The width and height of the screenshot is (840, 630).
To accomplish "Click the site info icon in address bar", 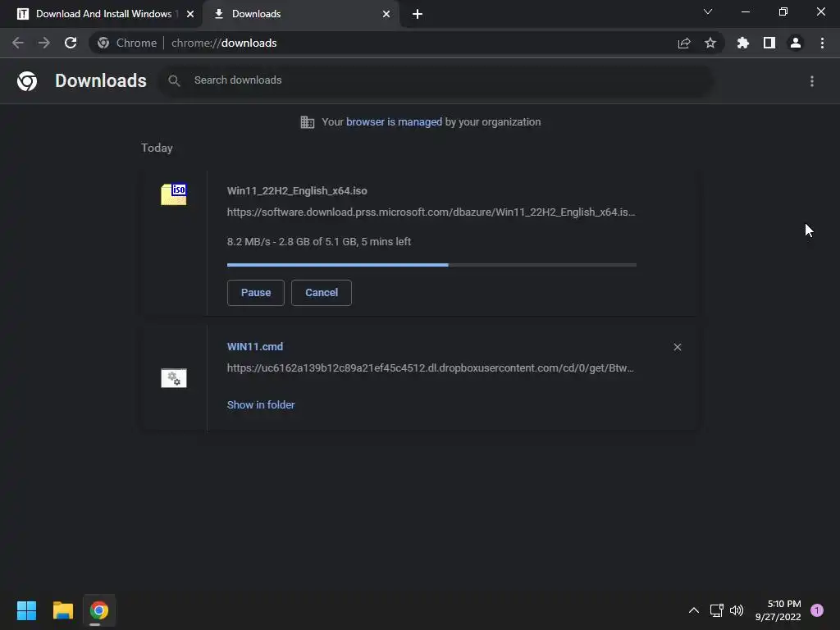I will coord(103,43).
